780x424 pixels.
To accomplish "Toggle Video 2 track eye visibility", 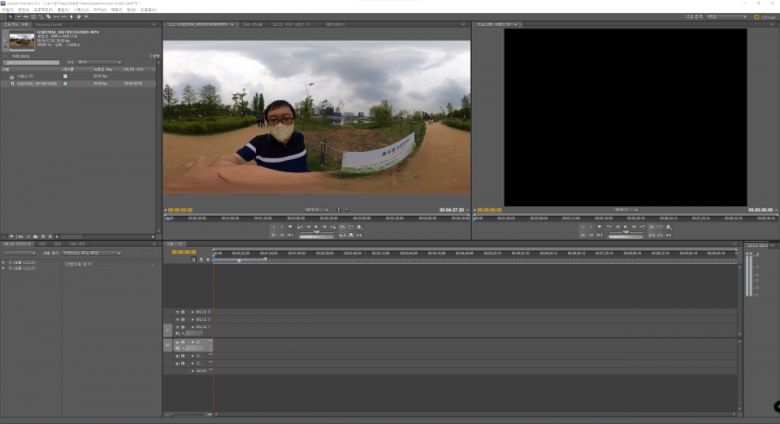I will point(178,319).
